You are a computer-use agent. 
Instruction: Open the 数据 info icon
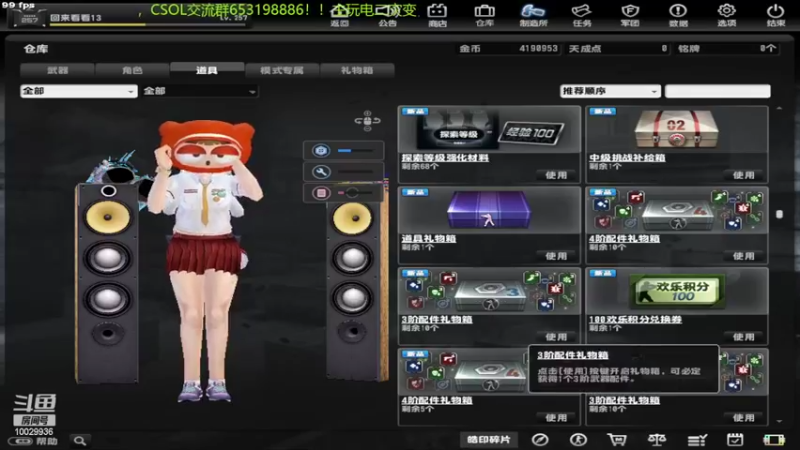pyautogui.click(x=678, y=15)
